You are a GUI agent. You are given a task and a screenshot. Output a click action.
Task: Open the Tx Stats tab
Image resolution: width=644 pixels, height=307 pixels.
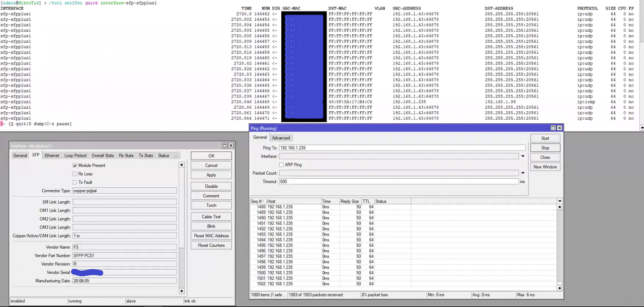(146, 156)
